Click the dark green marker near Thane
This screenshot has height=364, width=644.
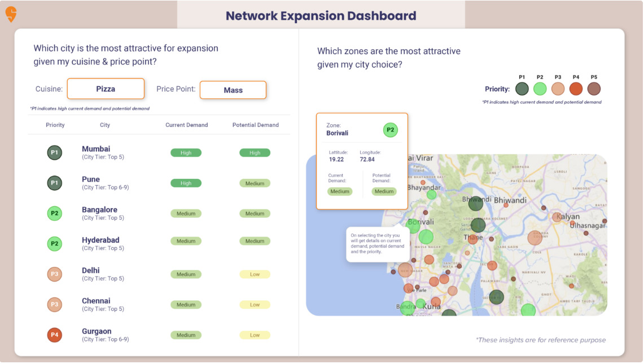tap(477, 225)
